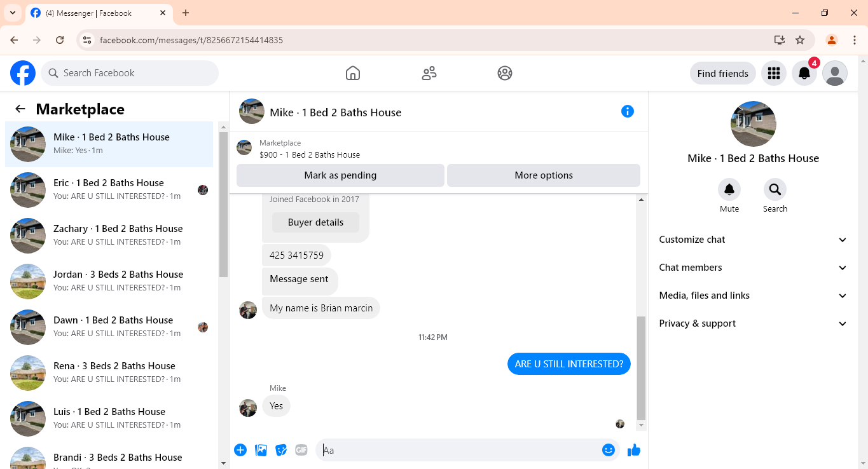Open More options for the listing
This screenshot has width=868, height=469.
(x=544, y=175)
